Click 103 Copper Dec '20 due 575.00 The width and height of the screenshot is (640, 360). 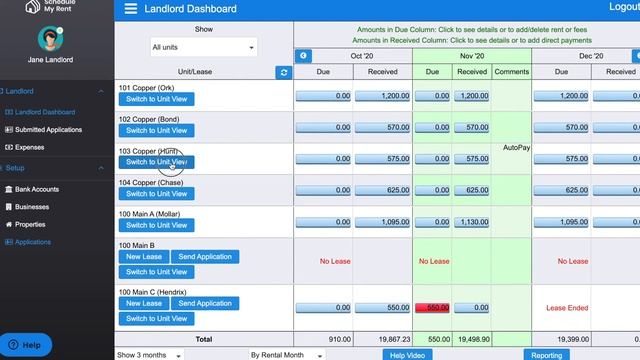[561, 159]
